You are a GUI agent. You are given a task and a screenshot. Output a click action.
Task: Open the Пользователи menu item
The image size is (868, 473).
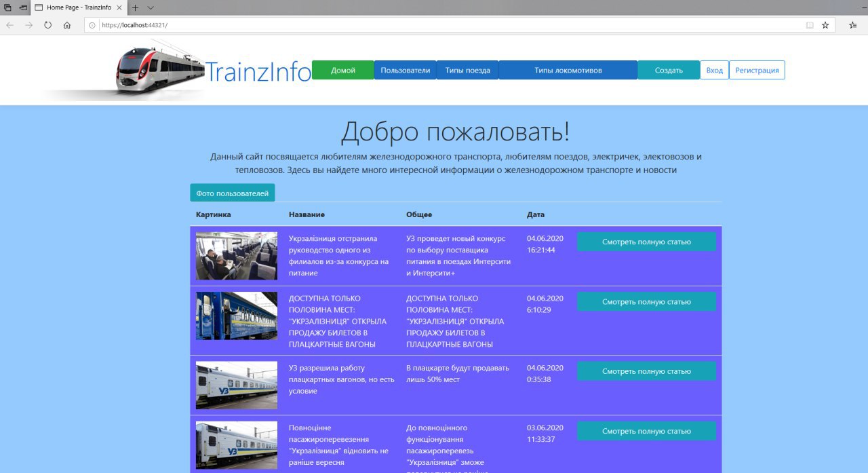tap(406, 70)
